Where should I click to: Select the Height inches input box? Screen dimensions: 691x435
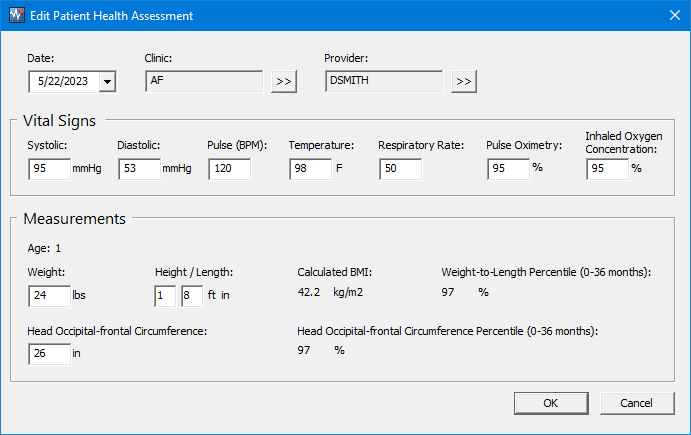192,296
